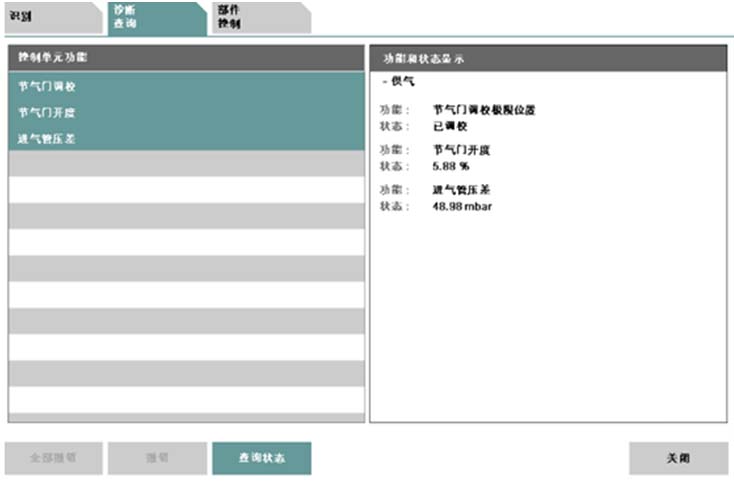Screen dimensions: 734x488
Task: Click the 撤销 button
Action: [157, 458]
